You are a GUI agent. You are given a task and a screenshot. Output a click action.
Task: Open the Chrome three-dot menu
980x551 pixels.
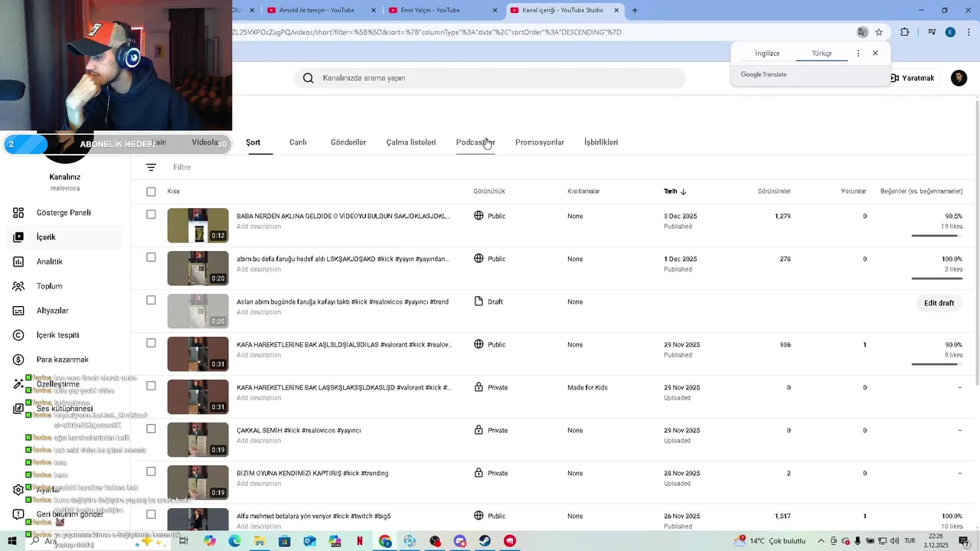(x=969, y=32)
